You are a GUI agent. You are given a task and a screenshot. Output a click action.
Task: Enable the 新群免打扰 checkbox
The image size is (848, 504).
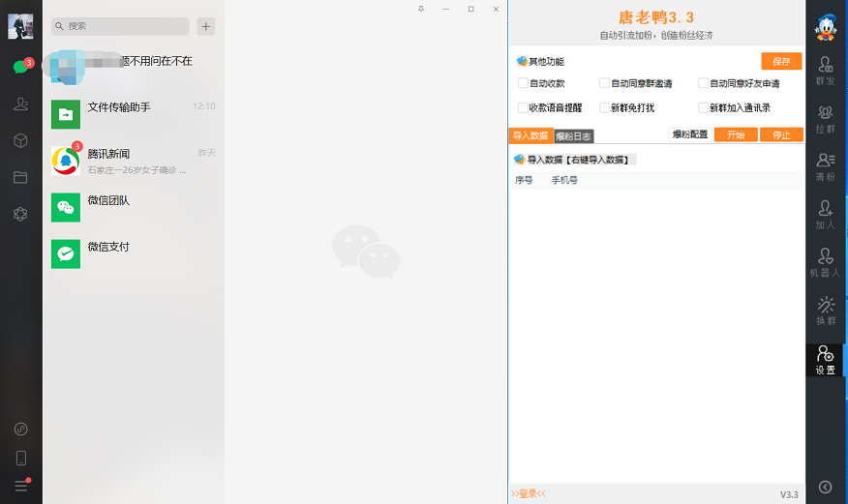tap(604, 107)
